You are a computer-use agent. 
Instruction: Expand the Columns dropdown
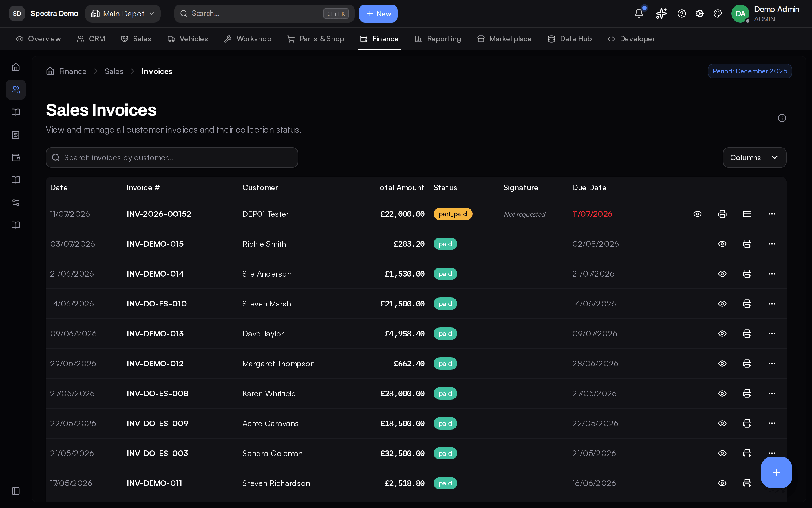(x=754, y=157)
